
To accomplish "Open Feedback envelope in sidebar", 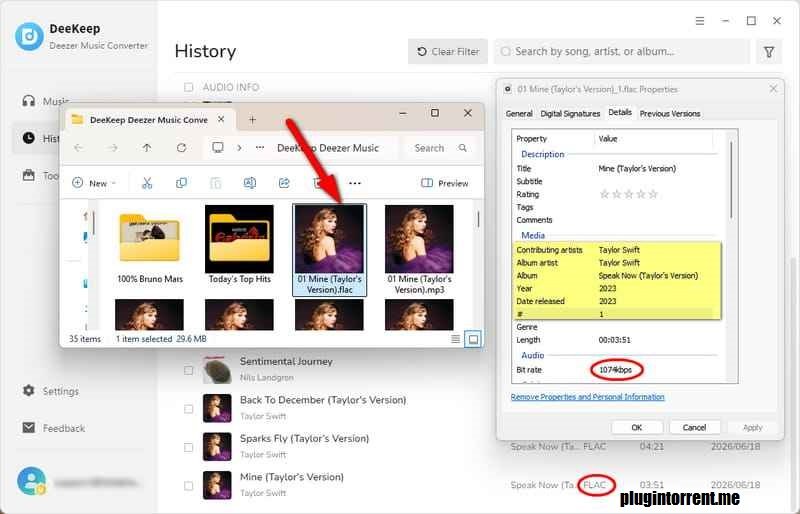I will pyautogui.click(x=29, y=428).
